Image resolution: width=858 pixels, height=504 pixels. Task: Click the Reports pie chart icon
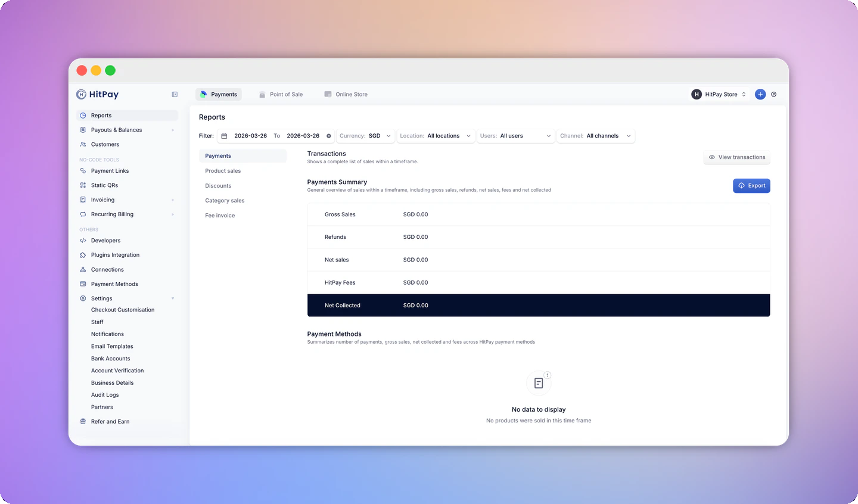point(83,116)
